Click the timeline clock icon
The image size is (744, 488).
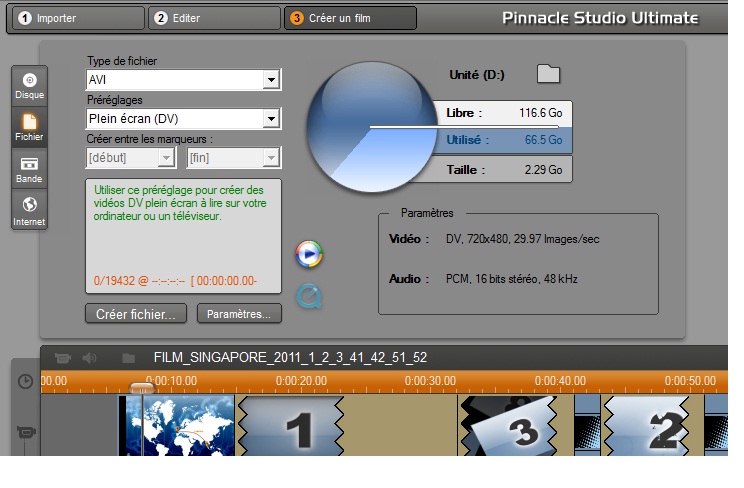(26, 382)
